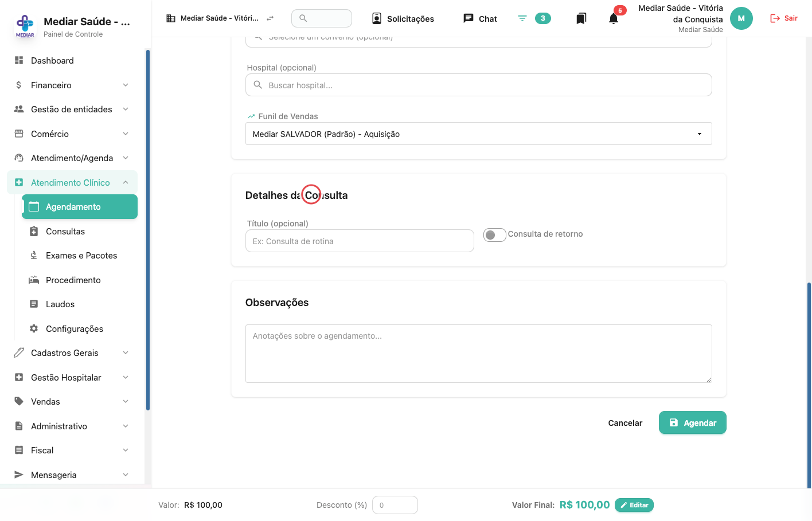Click the Editar valor final button
This screenshot has height=521, width=812.
click(x=634, y=505)
